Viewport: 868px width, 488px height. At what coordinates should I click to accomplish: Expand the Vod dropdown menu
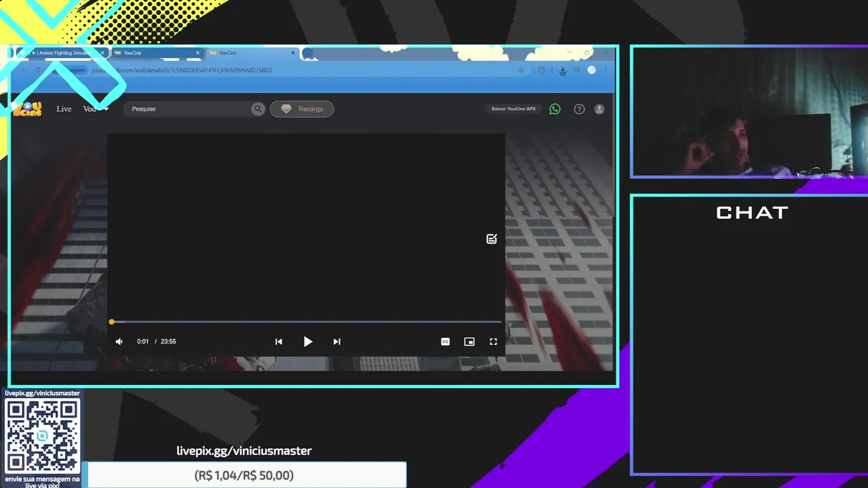[x=96, y=108]
